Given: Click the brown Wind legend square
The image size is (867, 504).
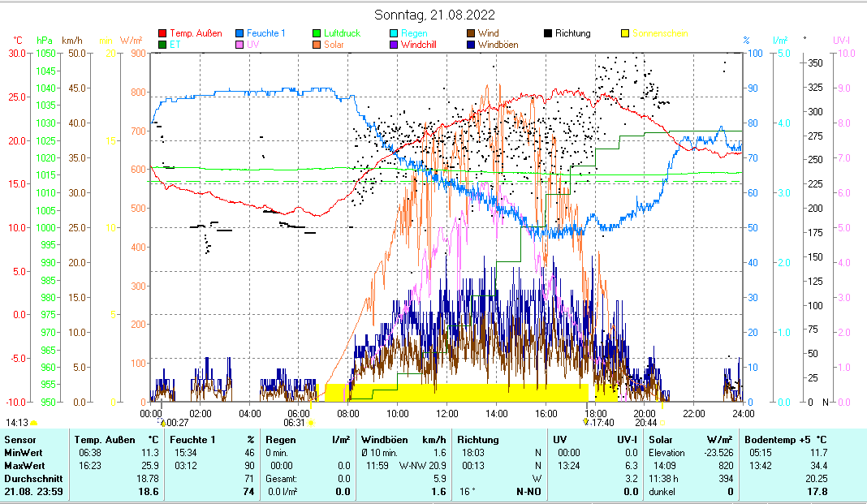Looking at the screenshot, I should coord(471,34).
